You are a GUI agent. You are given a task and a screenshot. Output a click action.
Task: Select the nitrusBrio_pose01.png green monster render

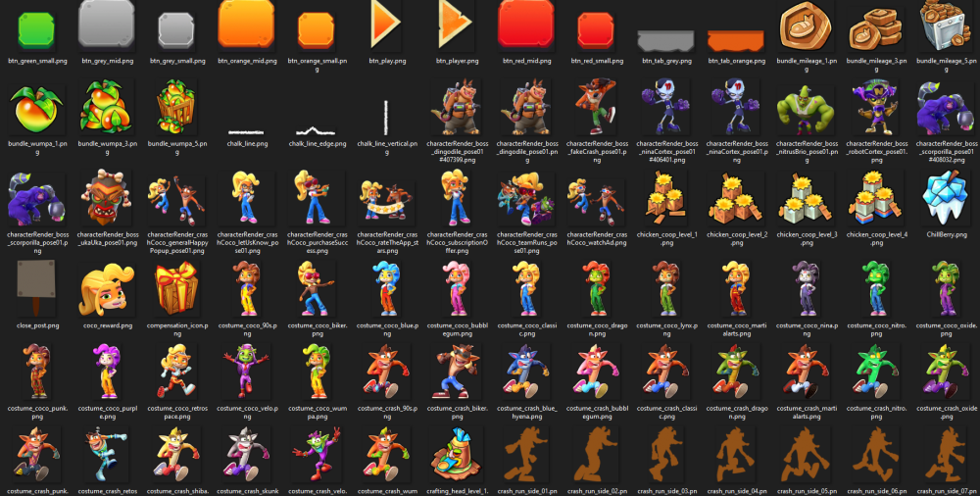tap(806, 110)
